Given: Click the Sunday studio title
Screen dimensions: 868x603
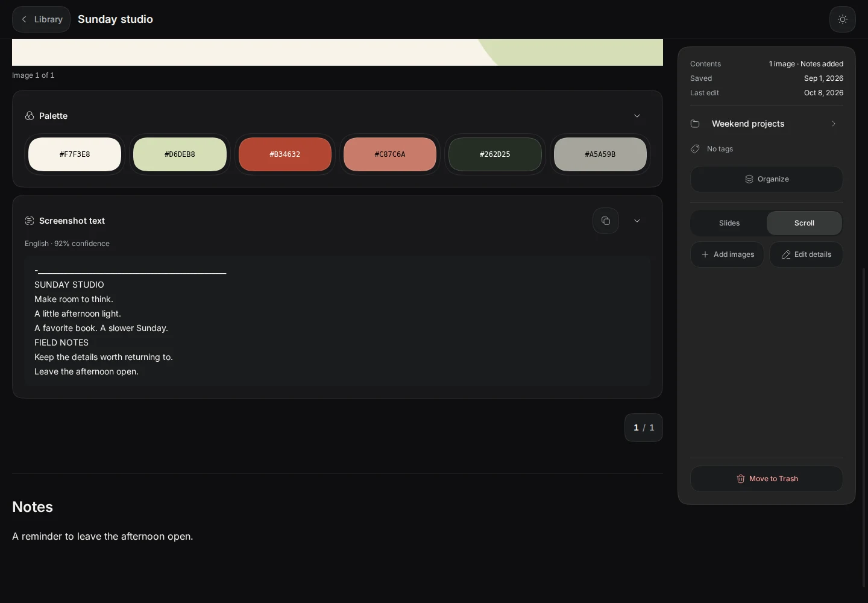Looking at the screenshot, I should [x=115, y=19].
